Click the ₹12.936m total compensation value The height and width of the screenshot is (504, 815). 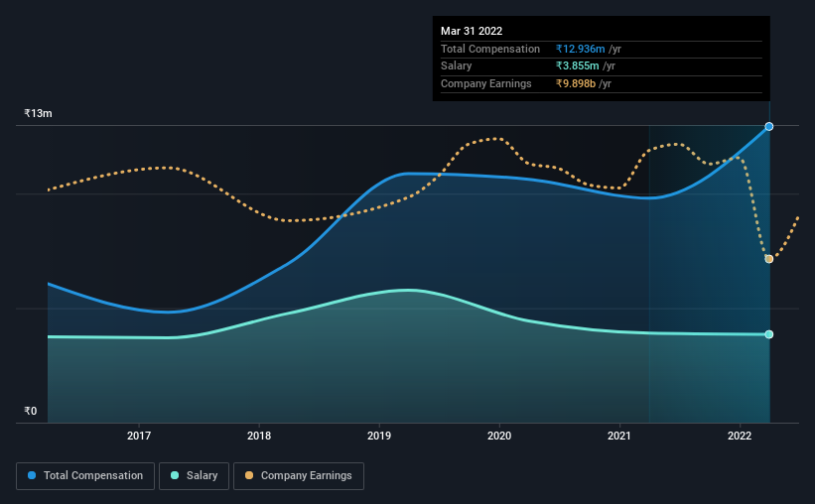click(580, 49)
